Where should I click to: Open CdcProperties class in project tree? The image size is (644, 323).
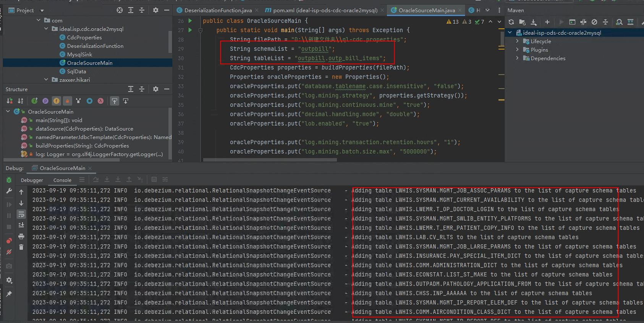coord(84,37)
